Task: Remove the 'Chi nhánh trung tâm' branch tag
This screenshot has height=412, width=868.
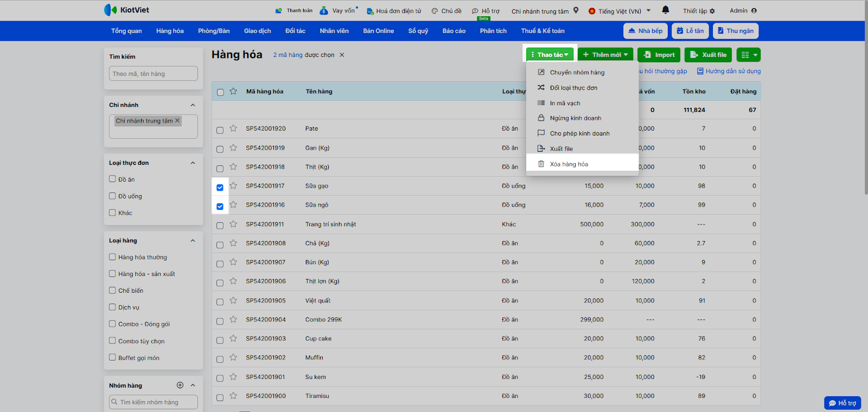Action: tap(177, 121)
